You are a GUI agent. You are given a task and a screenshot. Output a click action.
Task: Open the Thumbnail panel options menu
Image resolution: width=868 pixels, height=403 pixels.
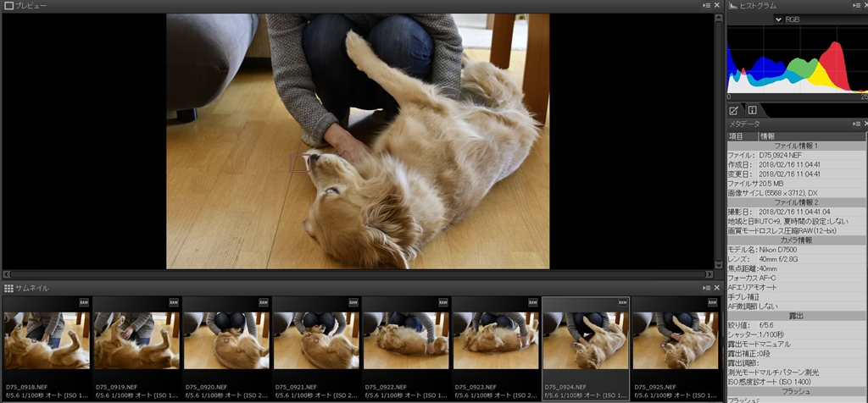pyautogui.click(x=706, y=288)
